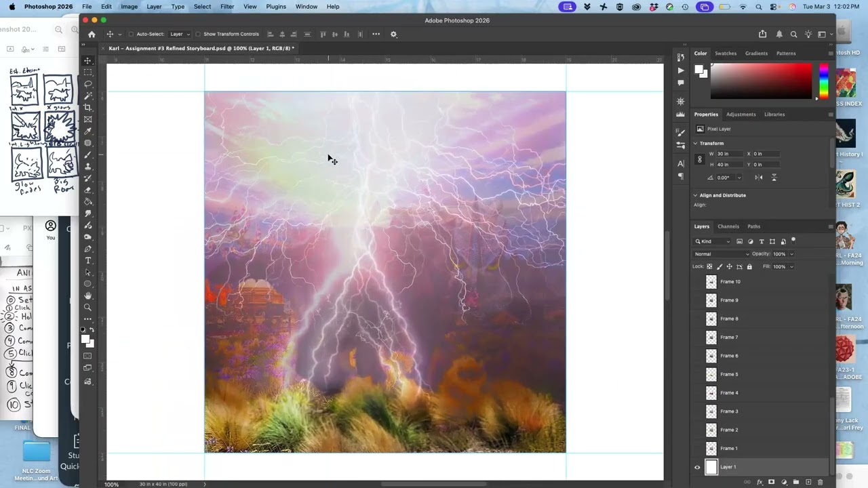Show the Frame 5 layer visibility
This screenshot has width=868, height=488.
[697, 374]
